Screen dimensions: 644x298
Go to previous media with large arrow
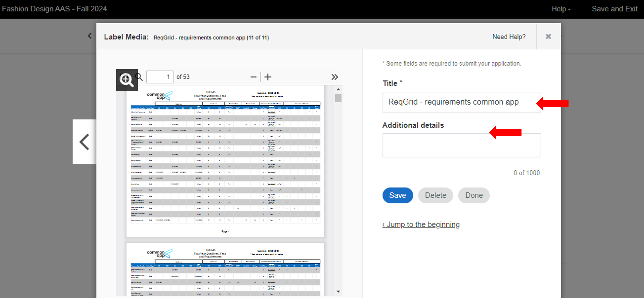(84, 142)
